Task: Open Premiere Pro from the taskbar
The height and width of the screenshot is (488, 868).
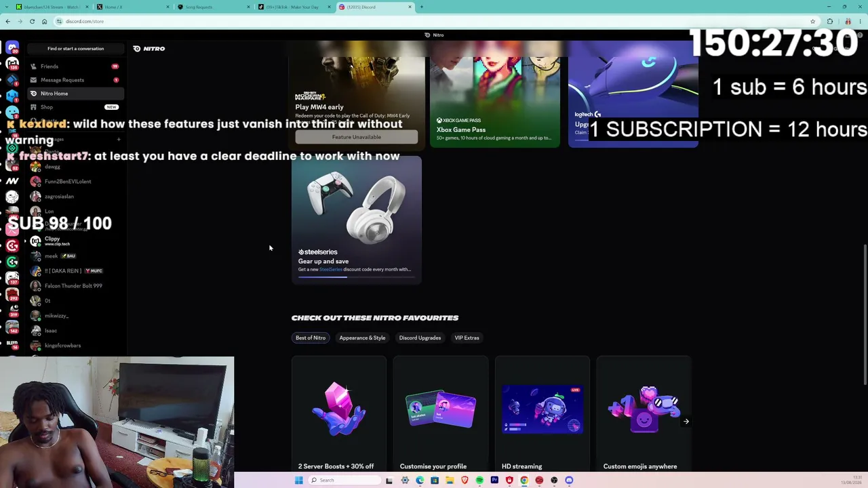Action: point(494,481)
